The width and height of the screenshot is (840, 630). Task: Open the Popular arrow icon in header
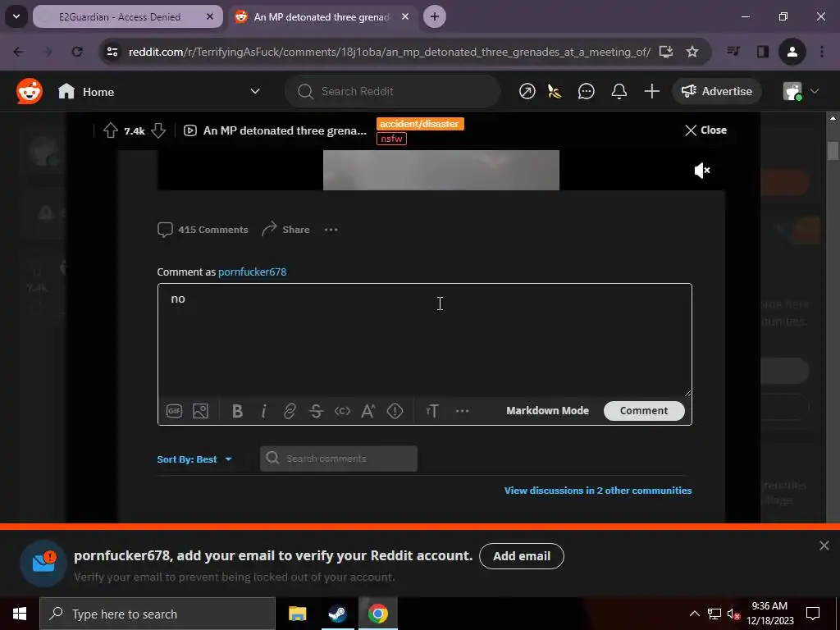527,92
